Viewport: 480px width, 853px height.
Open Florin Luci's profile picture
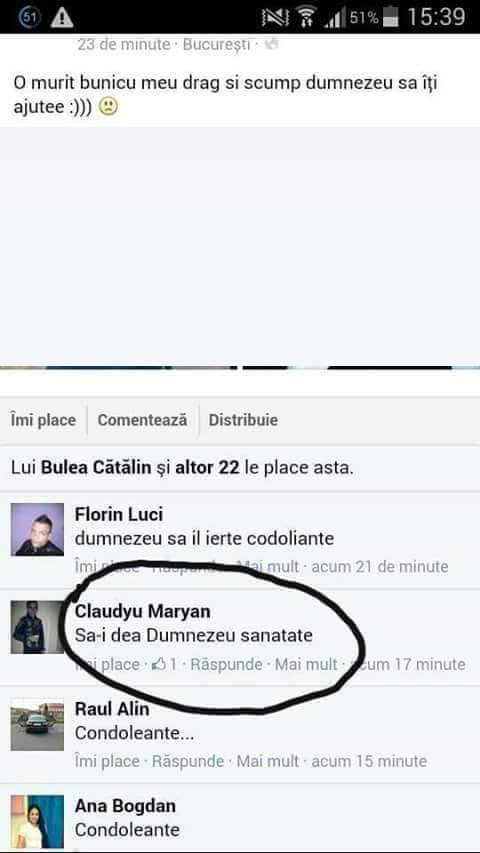pos(38,529)
